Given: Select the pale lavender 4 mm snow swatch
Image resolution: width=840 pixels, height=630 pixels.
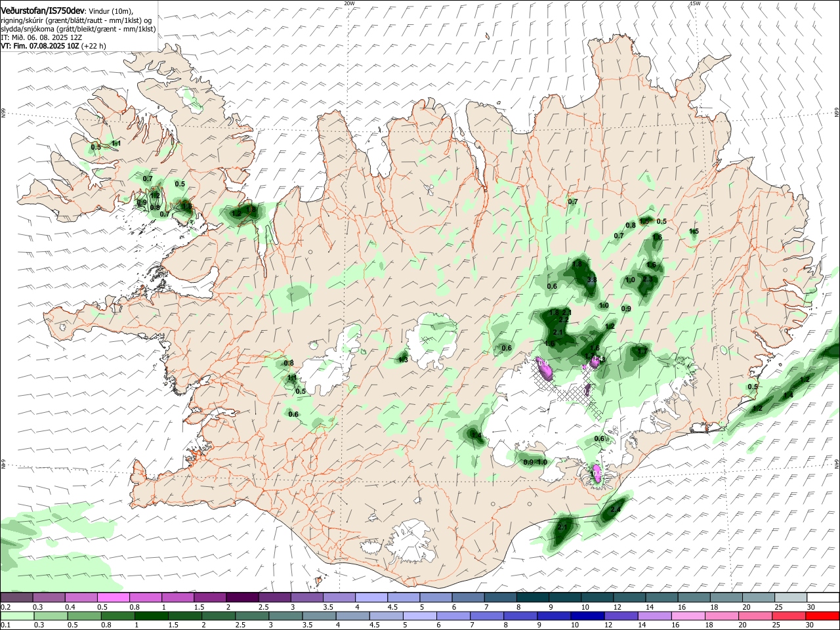Looking at the screenshot, I should tap(371, 597).
